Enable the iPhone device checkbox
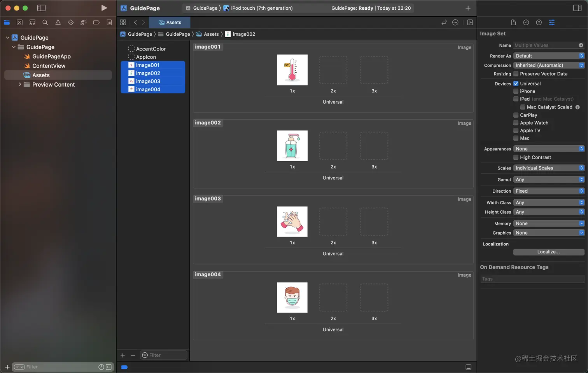Screen dimensions: 588x373 click(x=516, y=91)
